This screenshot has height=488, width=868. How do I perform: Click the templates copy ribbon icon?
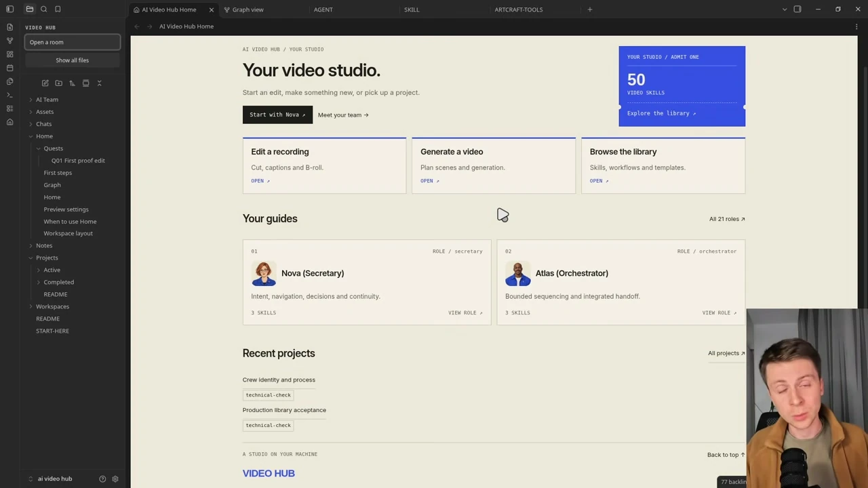[9, 81]
